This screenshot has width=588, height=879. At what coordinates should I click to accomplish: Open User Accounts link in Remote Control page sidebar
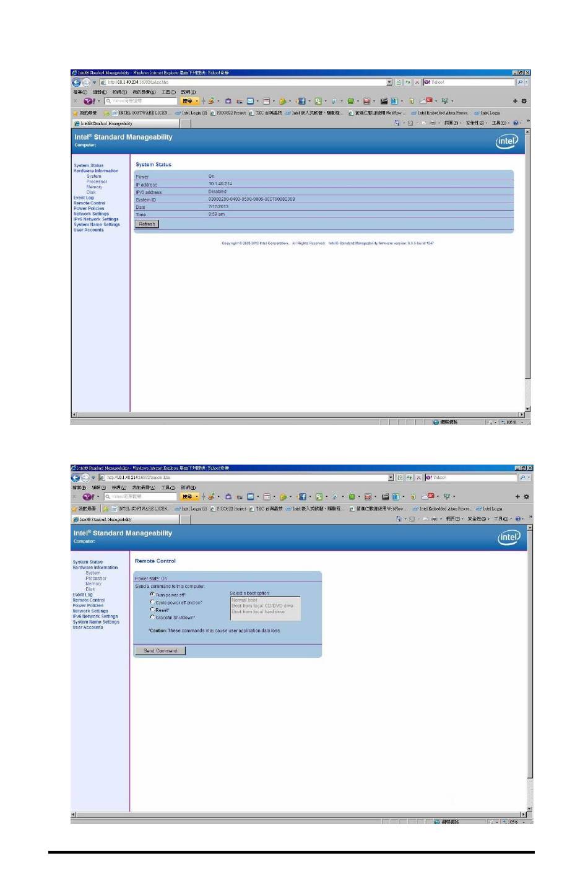88,627
